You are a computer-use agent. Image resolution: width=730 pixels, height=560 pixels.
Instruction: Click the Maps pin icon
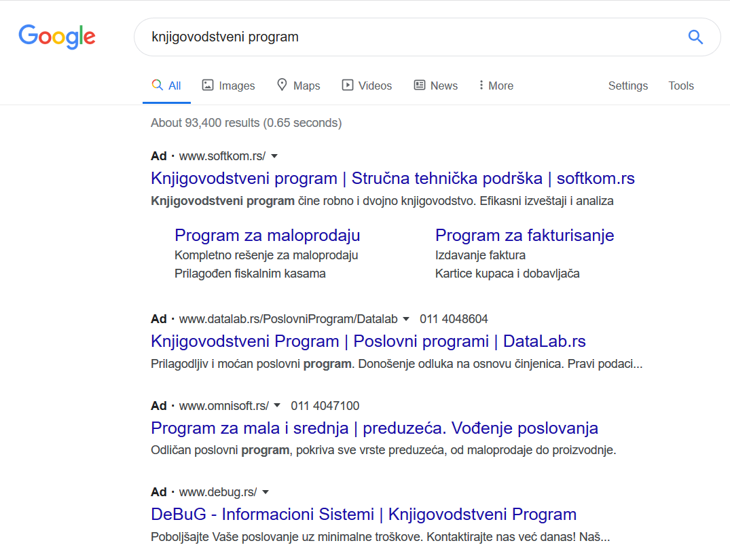(x=282, y=85)
